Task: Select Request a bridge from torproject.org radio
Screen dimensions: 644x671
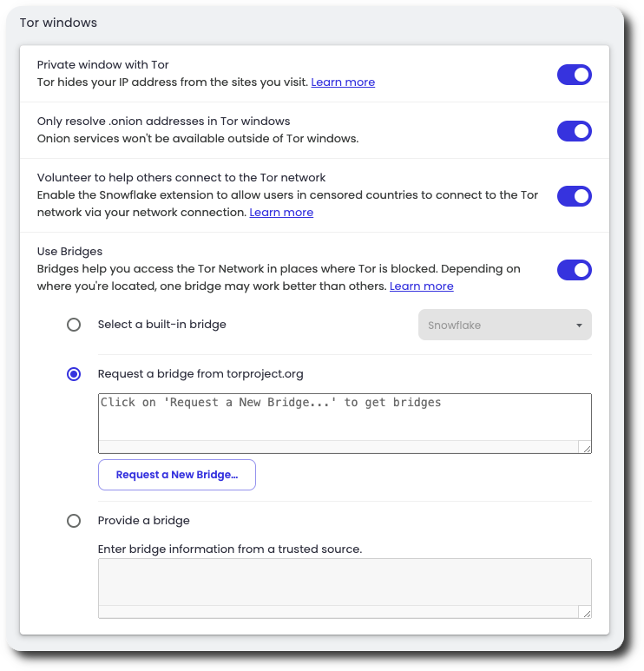Action: (74, 374)
